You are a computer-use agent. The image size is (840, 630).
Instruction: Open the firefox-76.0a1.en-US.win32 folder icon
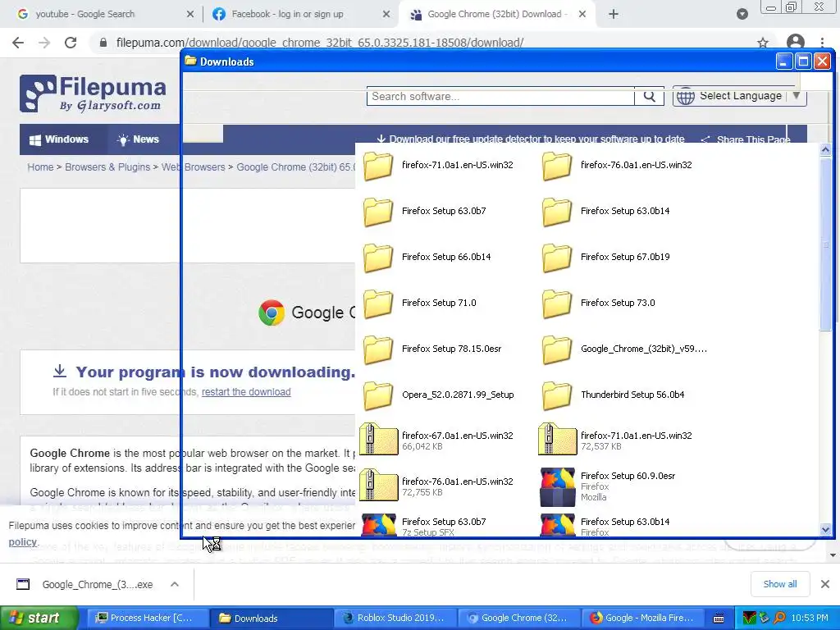[x=557, y=166]
